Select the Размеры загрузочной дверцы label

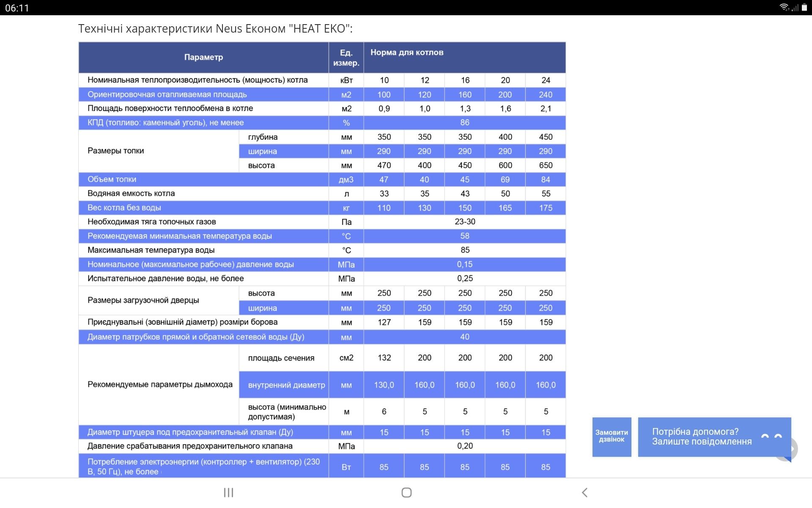[143, 300]
